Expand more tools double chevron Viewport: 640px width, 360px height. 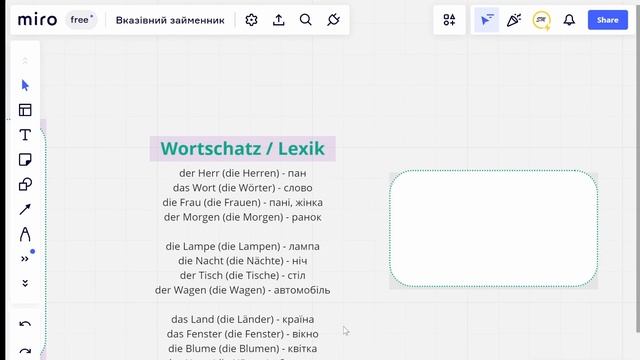point(25,259)
